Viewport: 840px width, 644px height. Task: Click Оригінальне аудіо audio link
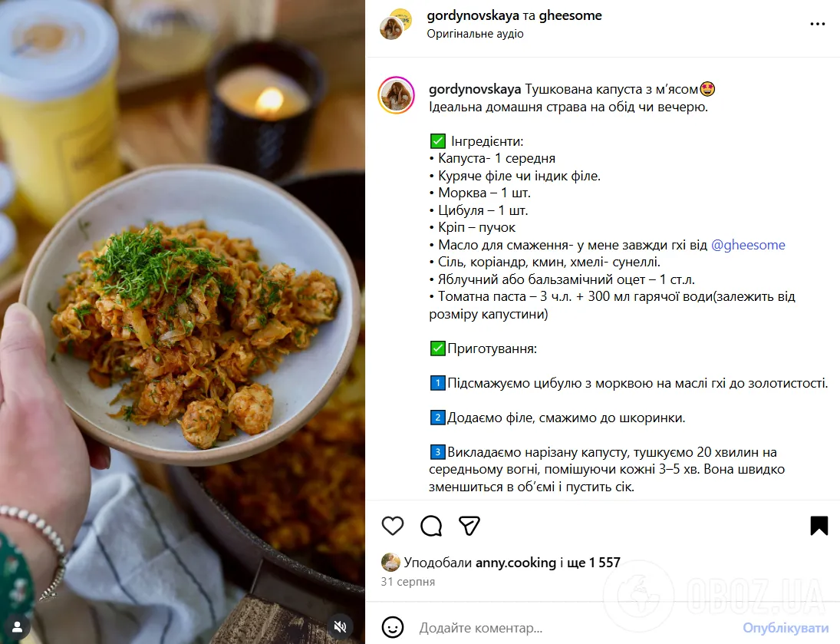click(475, 34)
